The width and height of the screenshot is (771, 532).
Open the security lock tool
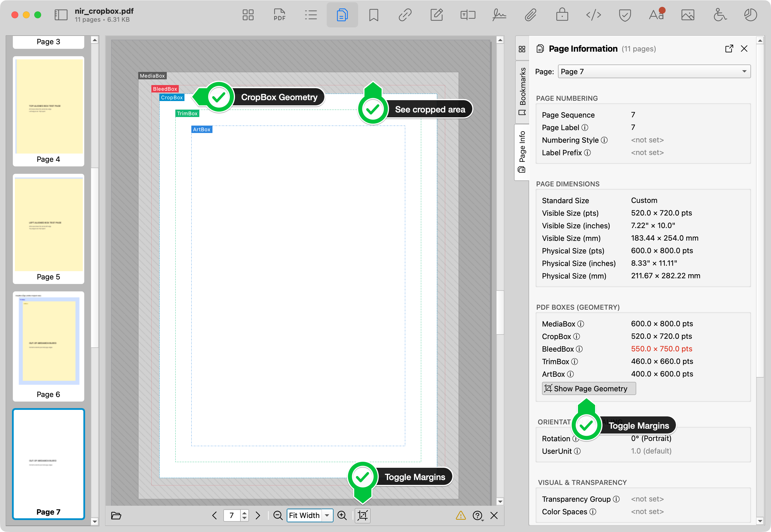pyautogui.click(x=562, y=15)
